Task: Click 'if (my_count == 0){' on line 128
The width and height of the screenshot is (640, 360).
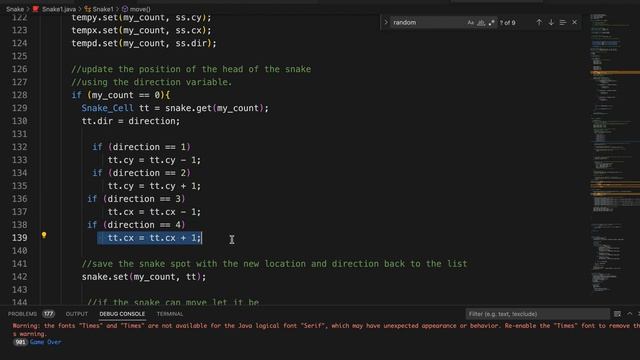Action: click(121, 95)
